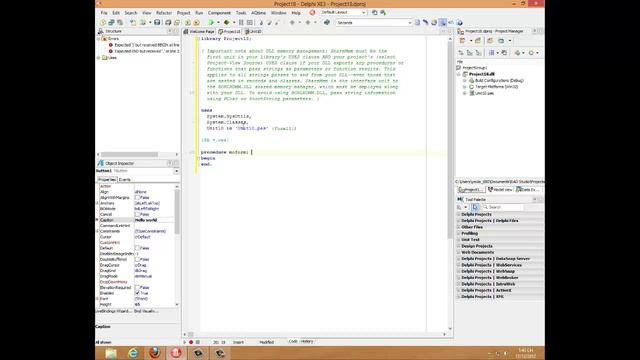Uncheck the Enabled True checkbox
Viewport: 640px width, 360px height.
[138, 293]
